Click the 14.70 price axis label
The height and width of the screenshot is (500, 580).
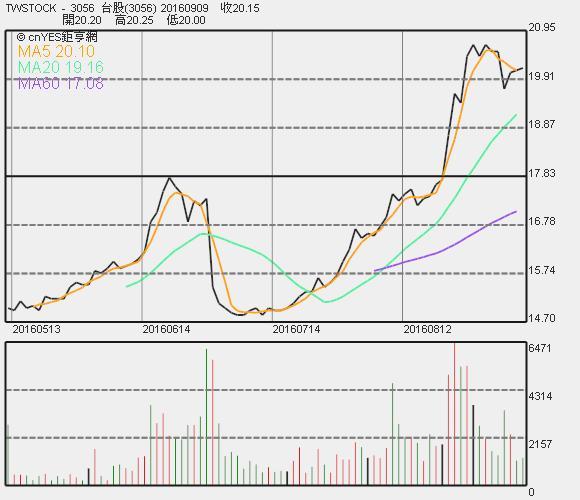[542, 318]
